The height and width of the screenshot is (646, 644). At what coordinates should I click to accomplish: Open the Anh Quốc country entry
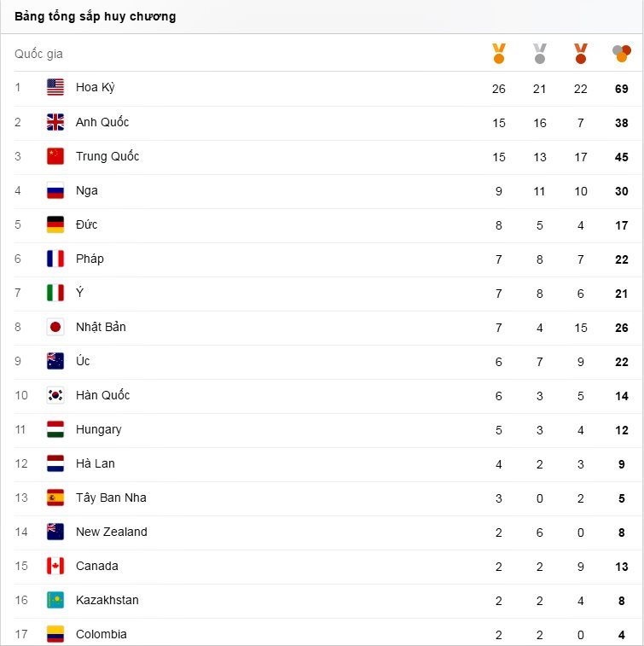click(102, 122)
